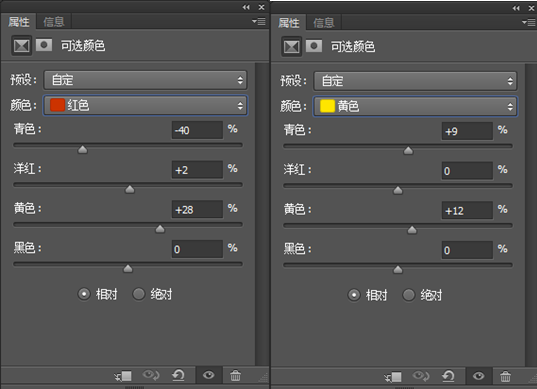The image size is (537, 389).
Task: Click the adjustment icon in the right yellow panel
Action: (x=291, y=47)
